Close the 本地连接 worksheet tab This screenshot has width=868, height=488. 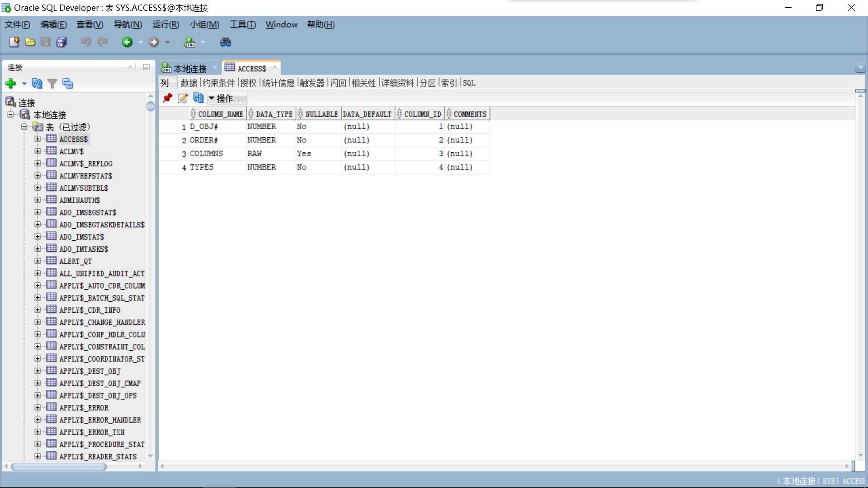pos(215,67)
